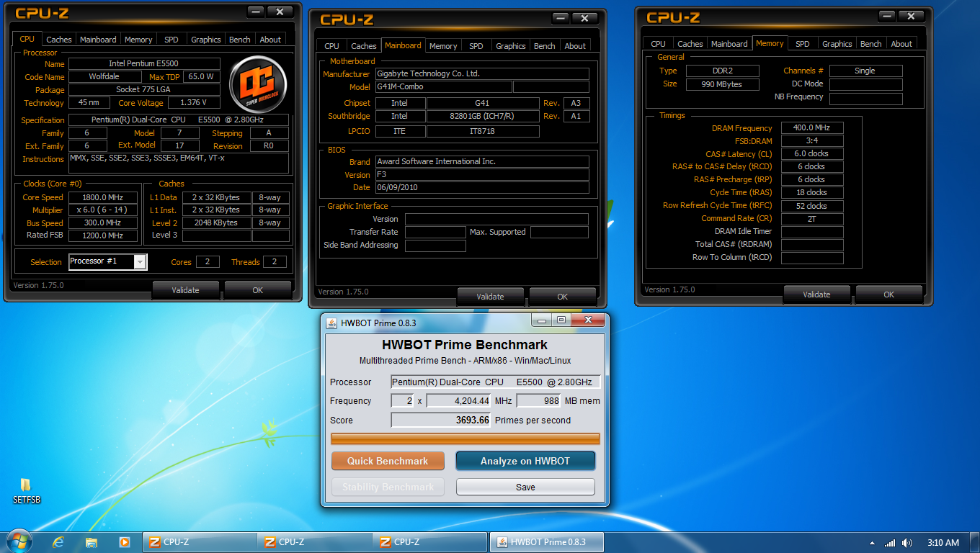Select SPD tab in middle CPU-Z window
Image resolution: width=980 pixels, height=553 pixels.
tap(476, 46)
